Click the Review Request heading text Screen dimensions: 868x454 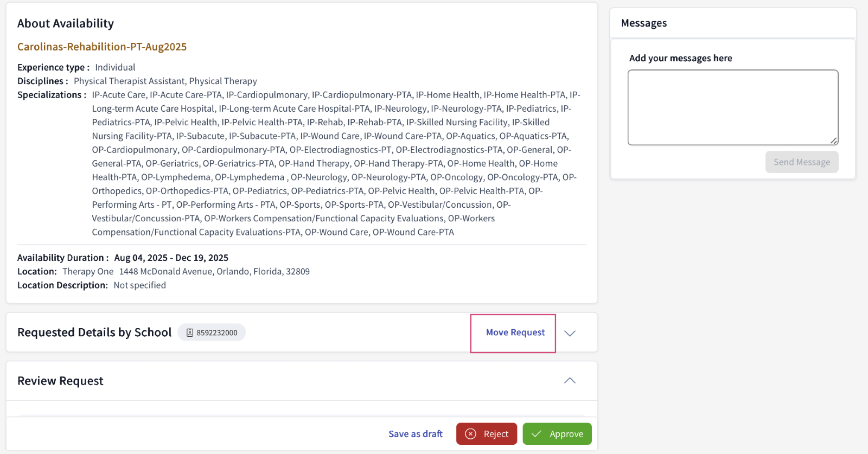pyautogui.click(x=60, y=381)
